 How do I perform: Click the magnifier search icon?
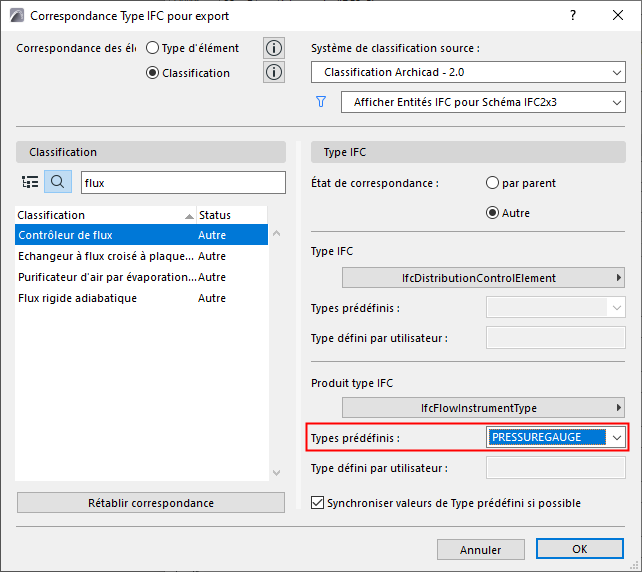tap(58, 182)
